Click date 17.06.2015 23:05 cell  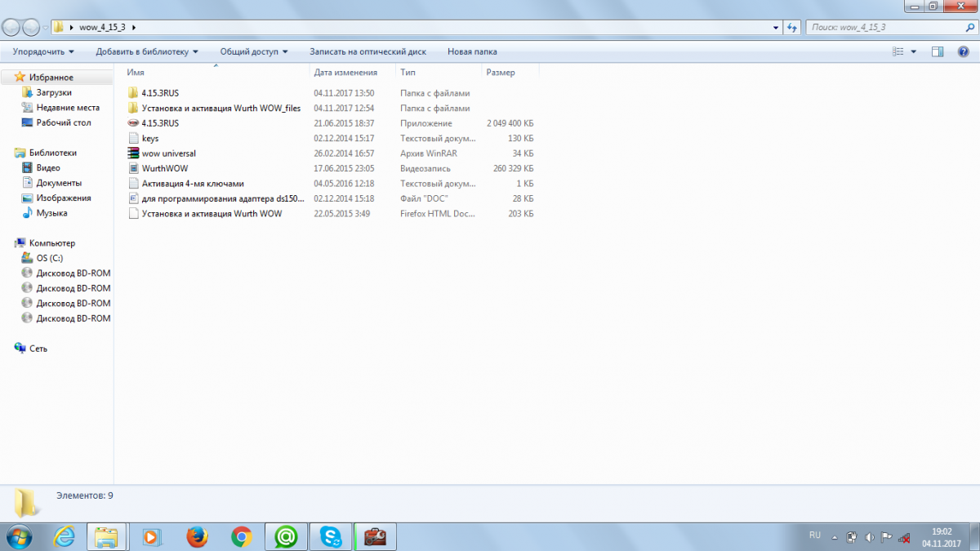click(x=344, y=168)
